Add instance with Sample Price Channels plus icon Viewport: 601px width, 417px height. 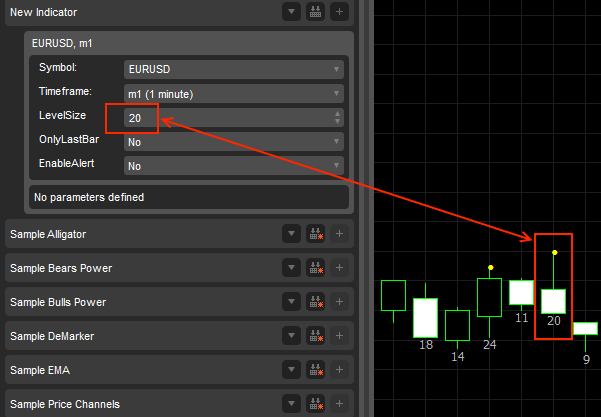point(339,404)
